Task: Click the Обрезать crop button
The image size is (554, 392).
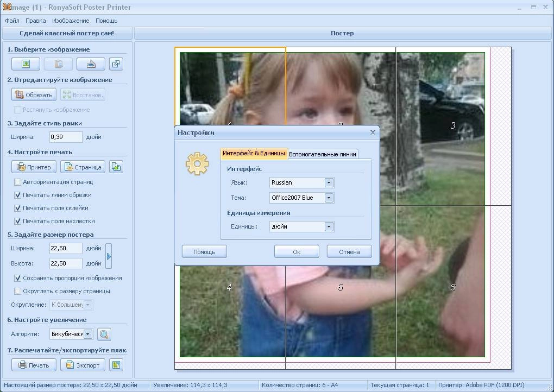Action: coord(34,94)
